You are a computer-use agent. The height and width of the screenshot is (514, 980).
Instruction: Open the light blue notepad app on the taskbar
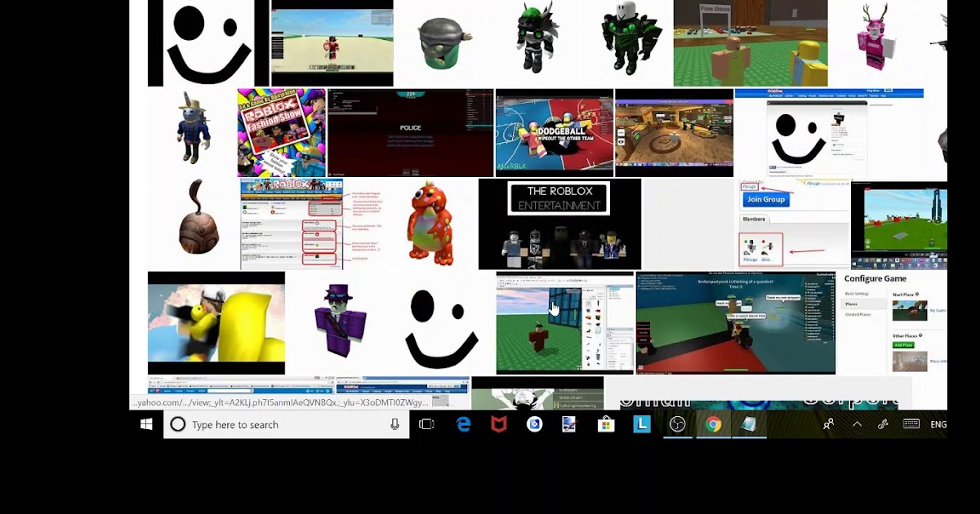coord(749,424)
